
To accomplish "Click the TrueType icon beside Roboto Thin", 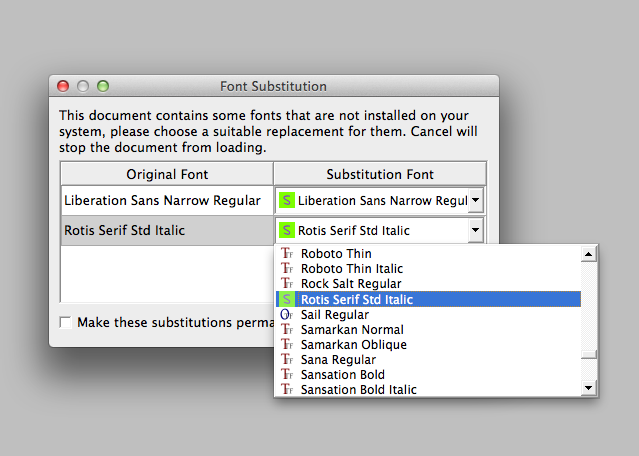I will click(x=287, y=254).
